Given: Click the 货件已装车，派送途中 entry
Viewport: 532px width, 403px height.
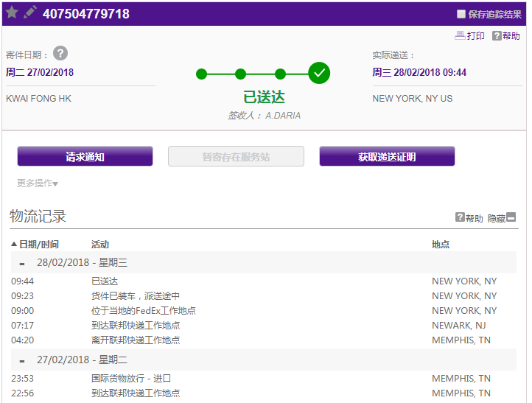Looking at the screenshot, I should [136, 296].
